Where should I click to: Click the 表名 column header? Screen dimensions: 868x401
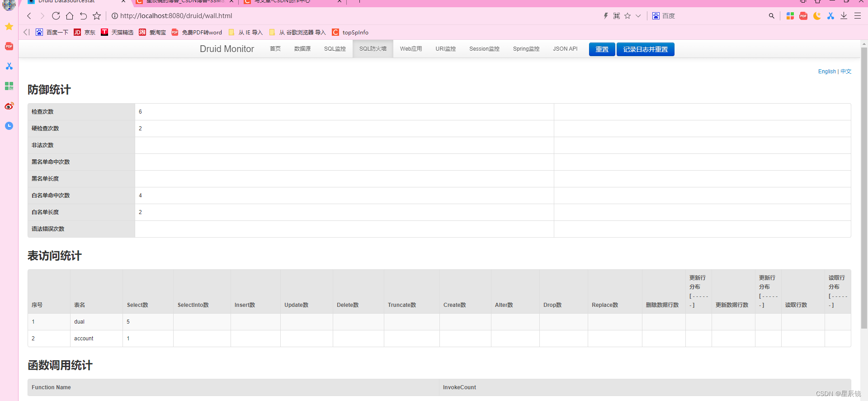(x=96, y=292)
